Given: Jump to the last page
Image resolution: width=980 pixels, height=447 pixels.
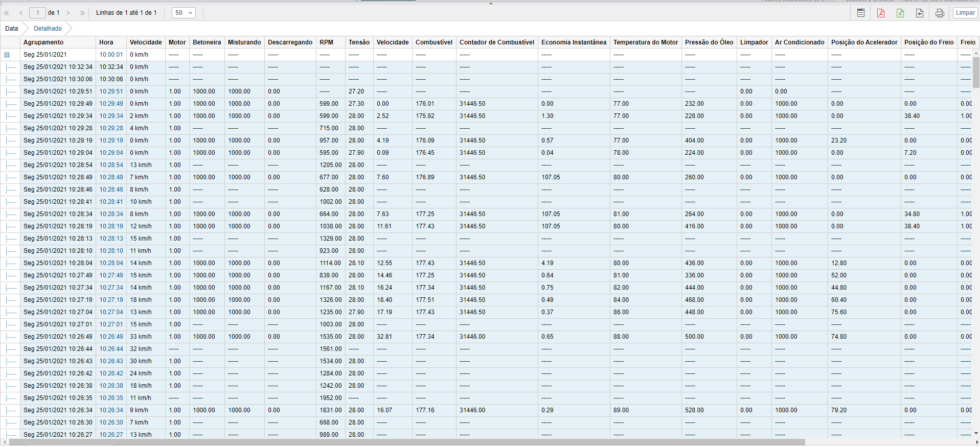Looking at the screenshot, I should coord(82,13).
